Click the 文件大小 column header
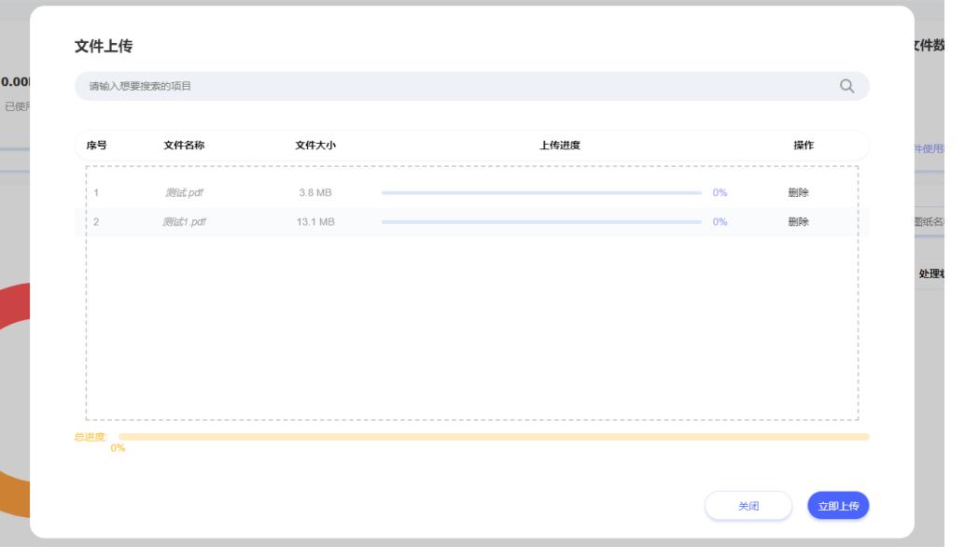This screenshot has width=965, height=560. tap(315, 146)
